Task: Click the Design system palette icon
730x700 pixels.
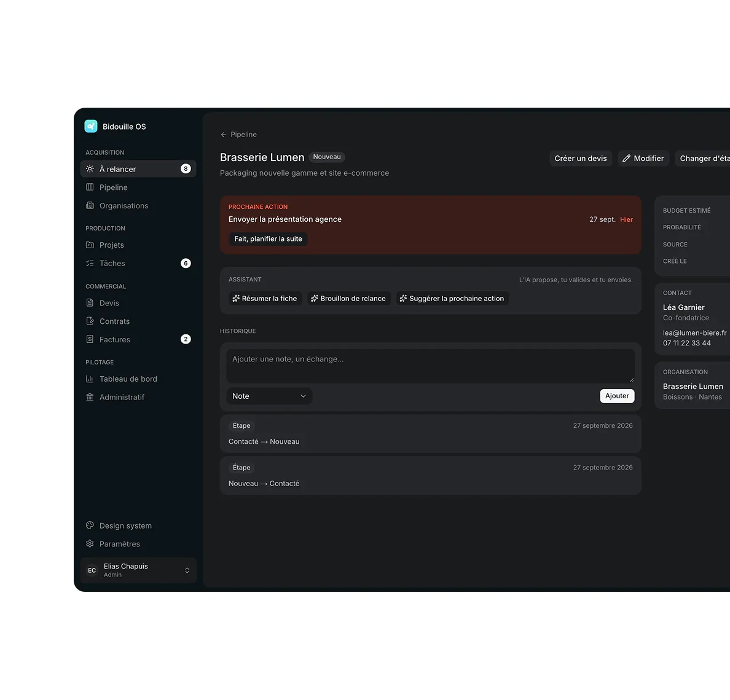Action: (x=90, y=525)
